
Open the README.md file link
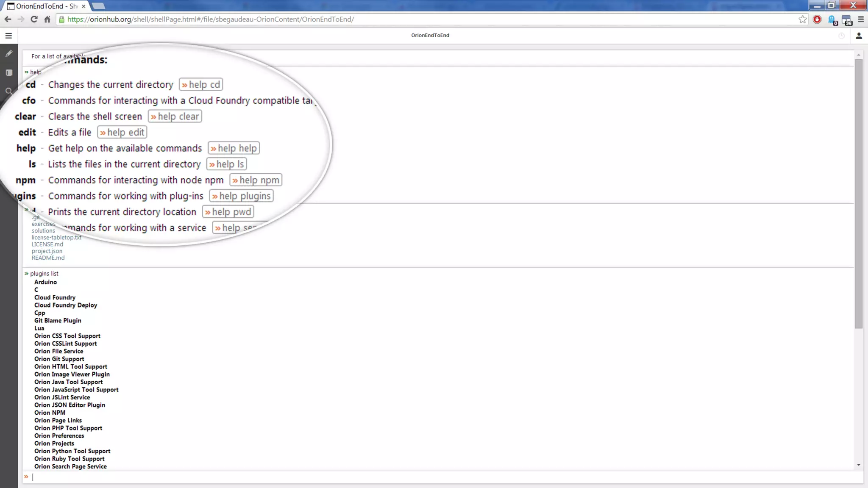pos(48,258)
